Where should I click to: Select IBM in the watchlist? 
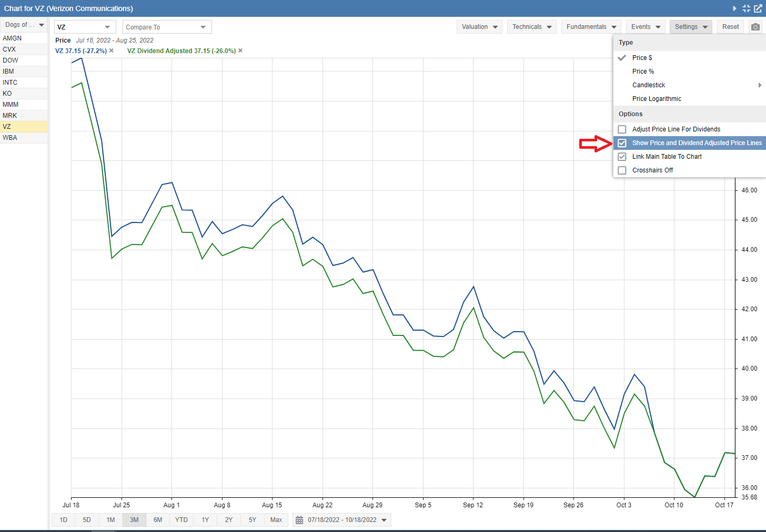pyautogui.click(x=24, y=71)
